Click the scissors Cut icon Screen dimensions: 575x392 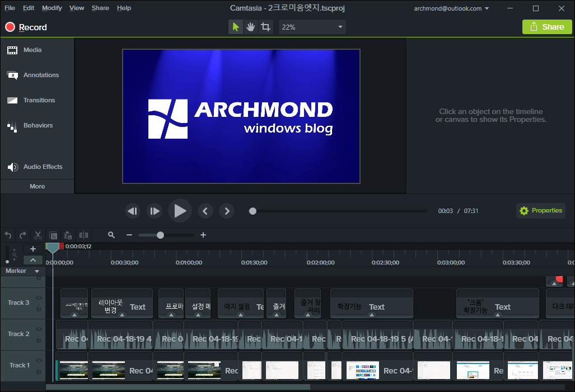(38, 235)
